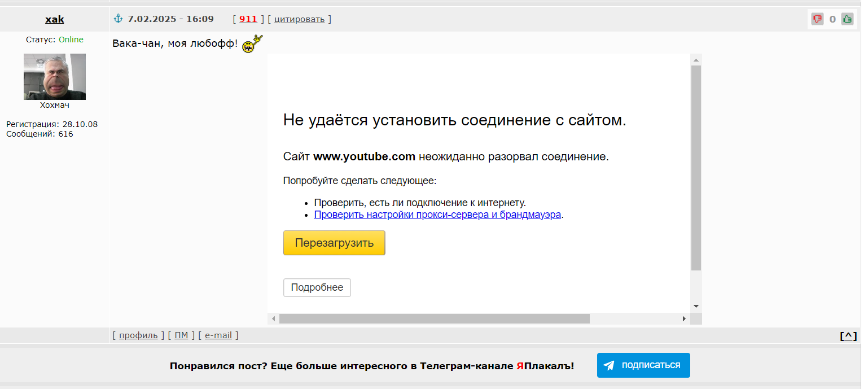Open the proxy and firewall settings link
Viewport: 868px width, 389px height.
pos(437,215)
